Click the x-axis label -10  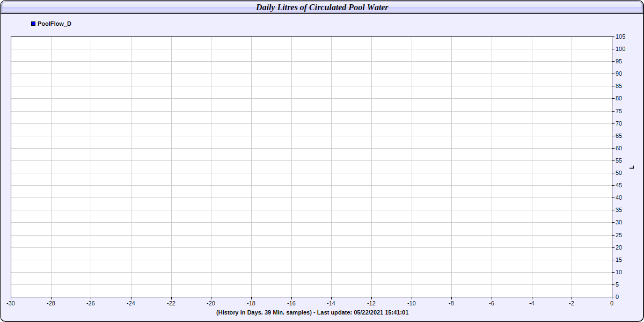click(411, 303)
